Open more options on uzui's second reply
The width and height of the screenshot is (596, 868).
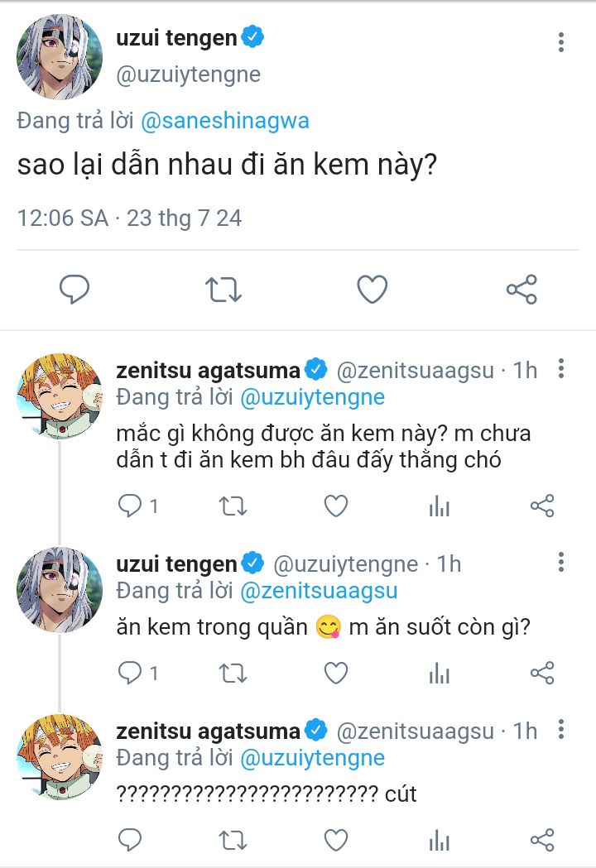pos(561,564)
